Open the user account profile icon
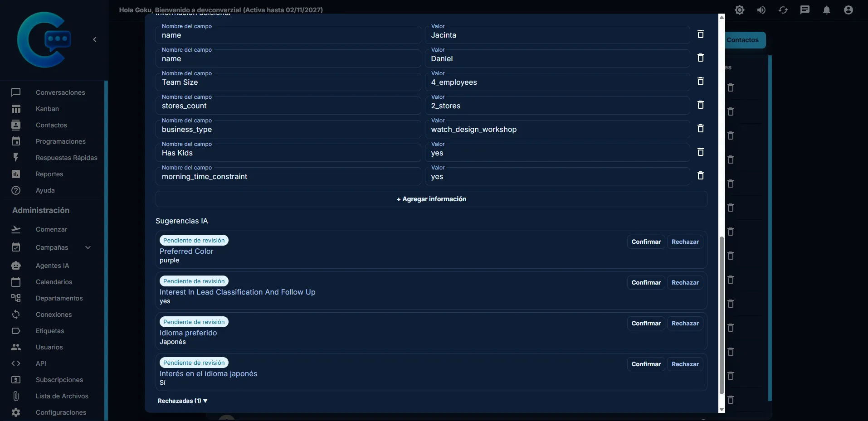Screen dimensions: 868x421 pyautogui.click(x=848, y=10)
